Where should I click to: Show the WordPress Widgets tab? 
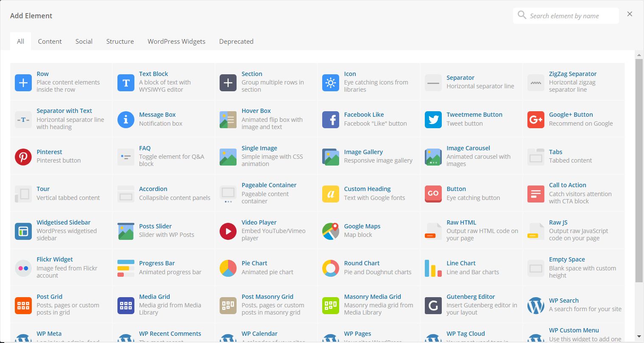[x=176, y=41]
